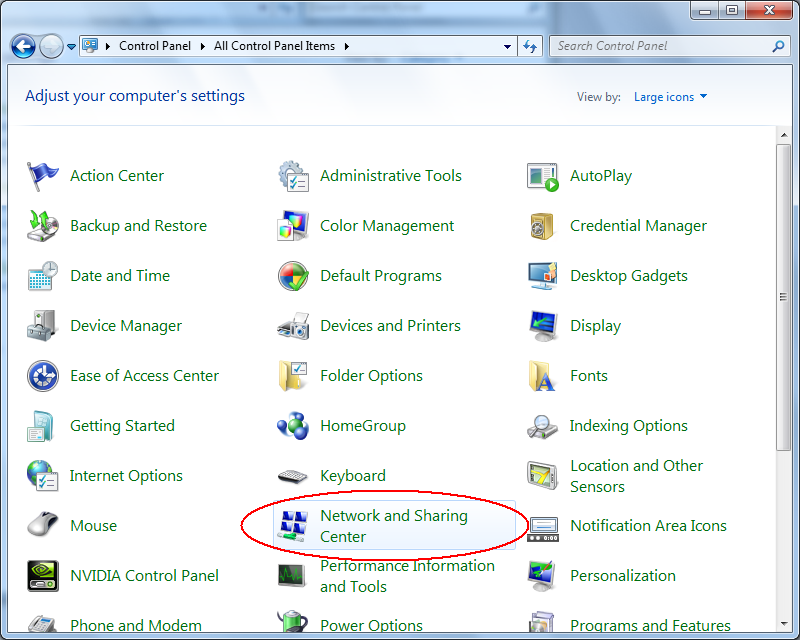
Task: Click the vertical scrollbar thumb
Action: [x=784, y=297]
